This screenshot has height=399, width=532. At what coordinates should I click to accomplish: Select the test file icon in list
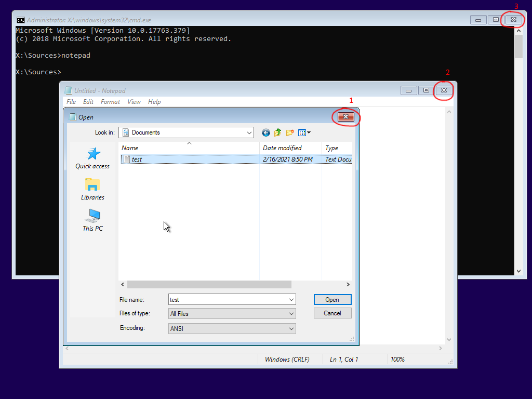tap(126, 159)
